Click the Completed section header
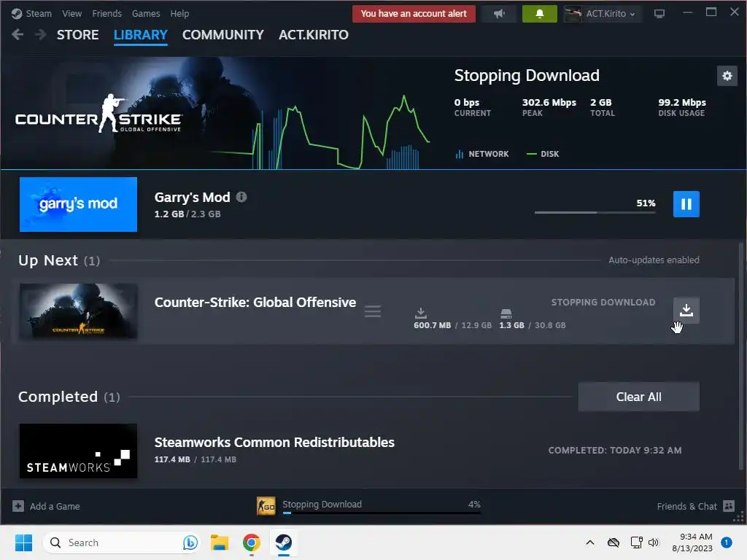This screenshot has width=747, height=560. coord(69,397)
